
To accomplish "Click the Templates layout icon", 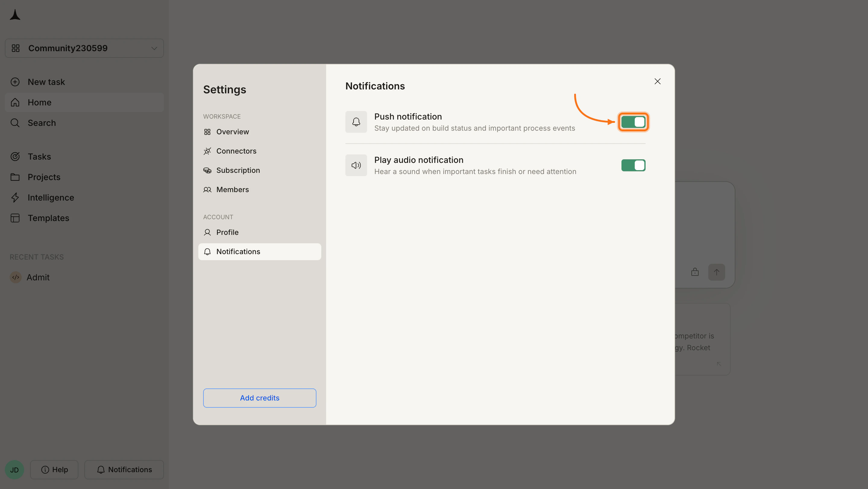I will (x=15, y=218).
